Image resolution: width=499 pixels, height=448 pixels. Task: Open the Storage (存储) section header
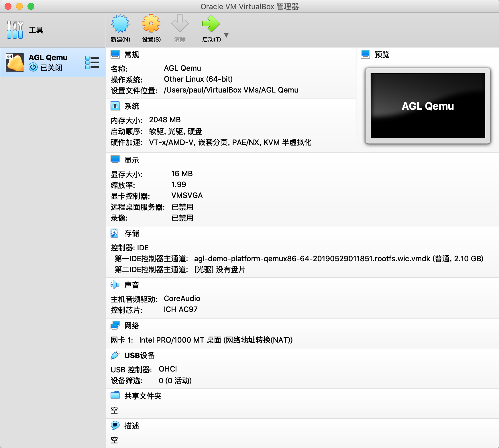[x=131, y=233]
